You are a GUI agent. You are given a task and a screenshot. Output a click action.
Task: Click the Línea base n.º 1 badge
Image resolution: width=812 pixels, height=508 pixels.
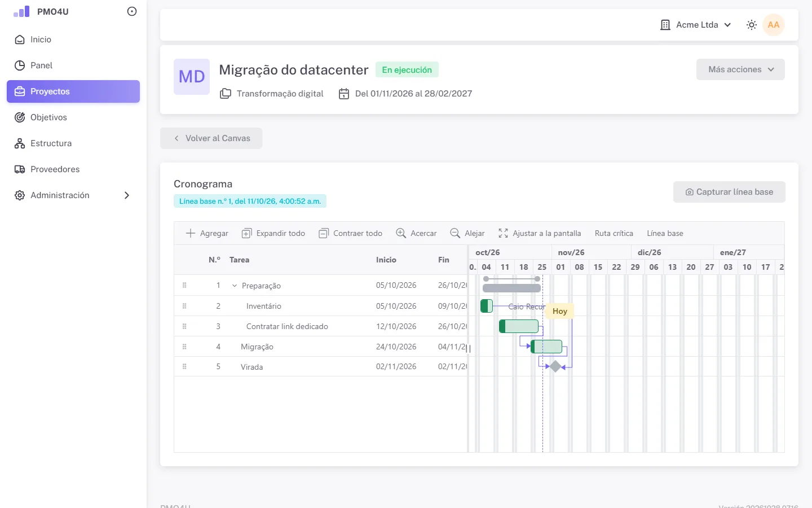[x=250, y=201]
